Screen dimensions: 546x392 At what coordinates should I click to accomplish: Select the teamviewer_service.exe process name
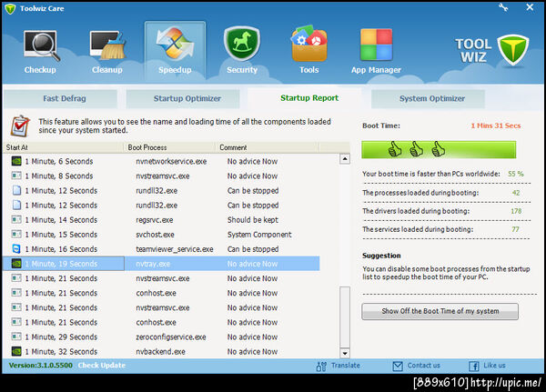[x=175, y=249]
